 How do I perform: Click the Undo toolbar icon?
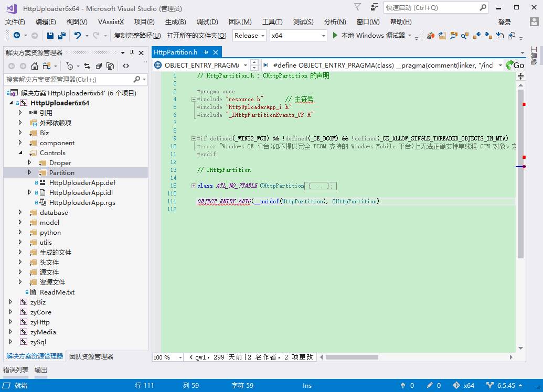pos(78,36)
